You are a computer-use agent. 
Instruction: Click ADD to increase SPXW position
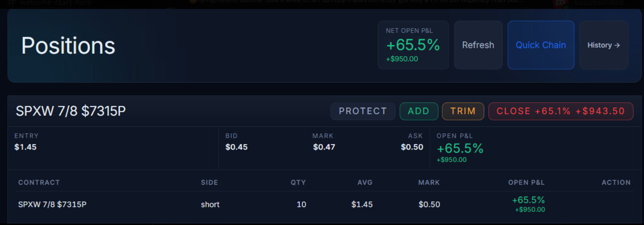click(x=419, y=111)
